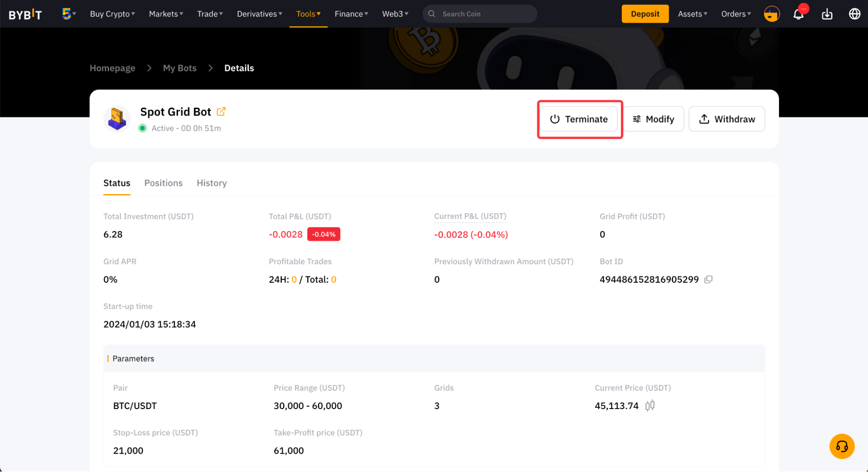Click the external link icon beside Spot Grid Bot
The height and width of the screenshot is (472, 868).
(x=221, y=112)
